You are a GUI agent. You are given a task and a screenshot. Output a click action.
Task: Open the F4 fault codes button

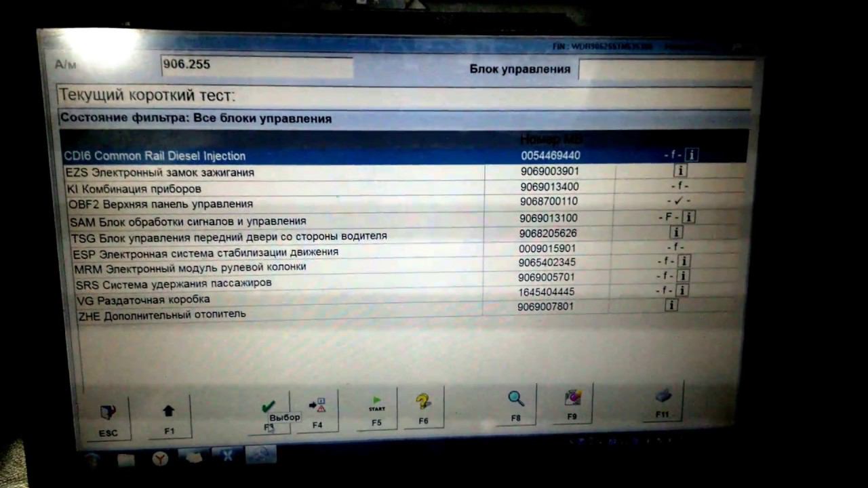[x=317, y=411]
